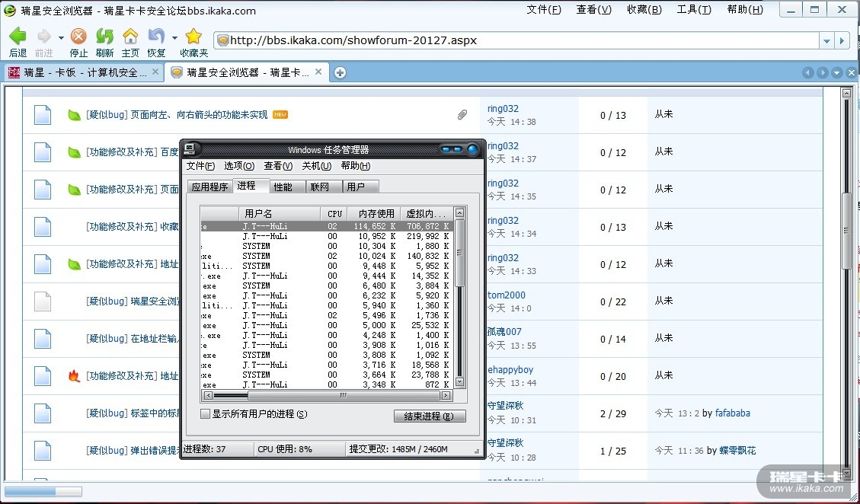860x504 pixels.
Task: Click the URL address input field
Action: pyautogui.click(x=518, y=40)
